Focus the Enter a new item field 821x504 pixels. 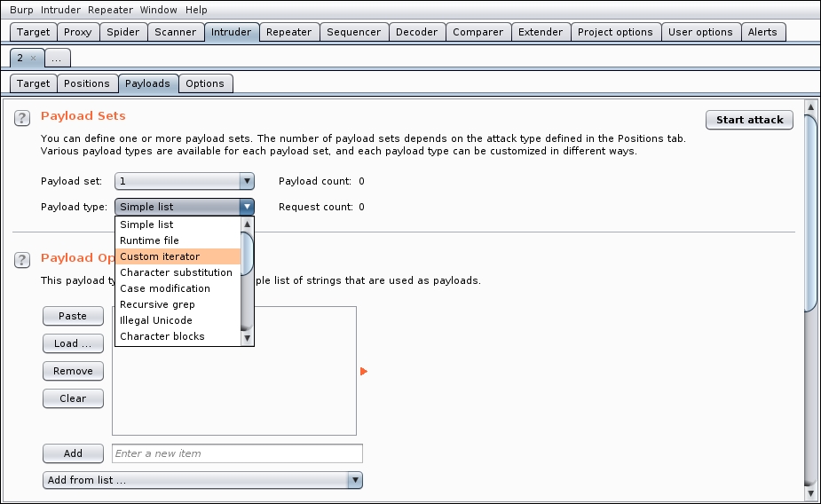click(237, 453)
